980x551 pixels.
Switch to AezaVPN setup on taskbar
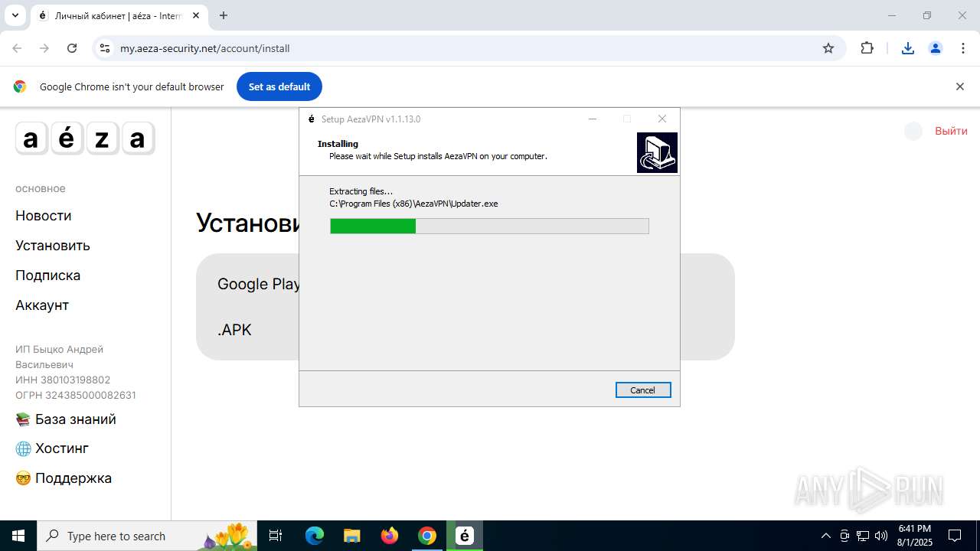[465, 536]
